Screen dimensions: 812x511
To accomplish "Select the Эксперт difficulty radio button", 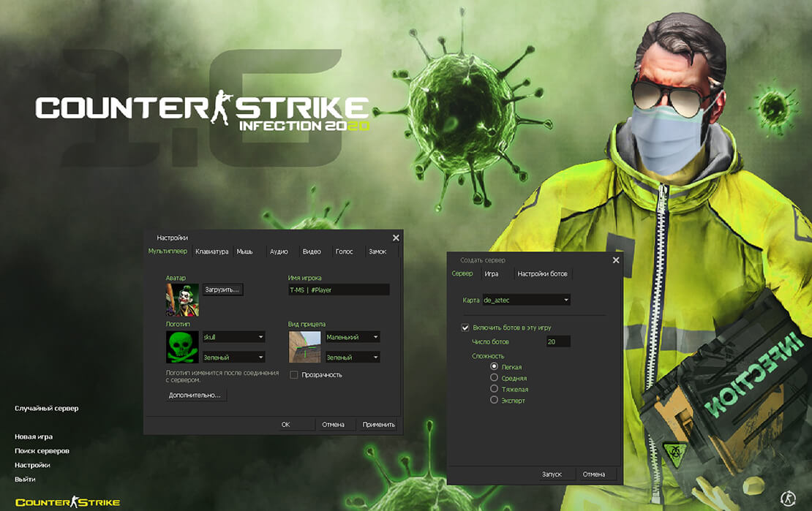I will point(494,399).
